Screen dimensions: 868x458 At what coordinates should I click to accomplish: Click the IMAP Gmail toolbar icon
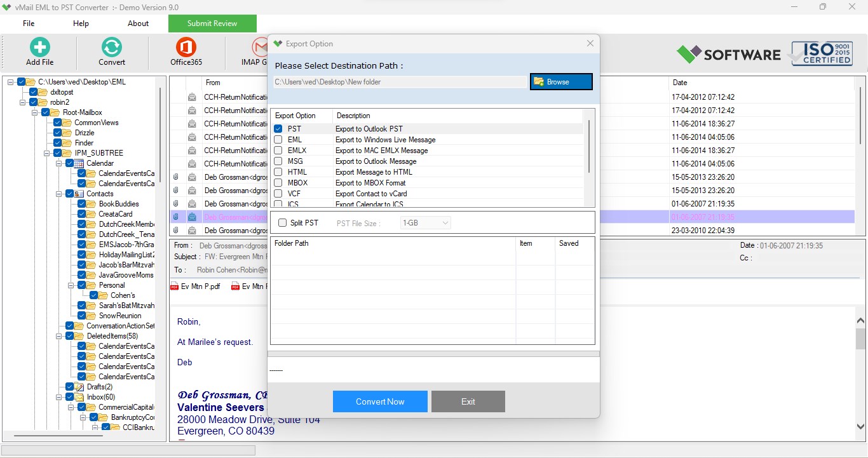(260, 47)
